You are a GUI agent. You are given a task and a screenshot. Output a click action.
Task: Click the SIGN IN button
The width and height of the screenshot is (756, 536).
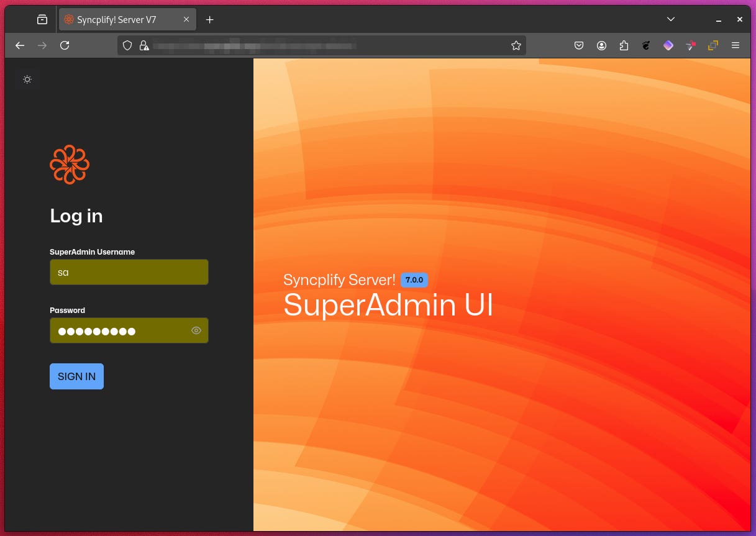76,376
